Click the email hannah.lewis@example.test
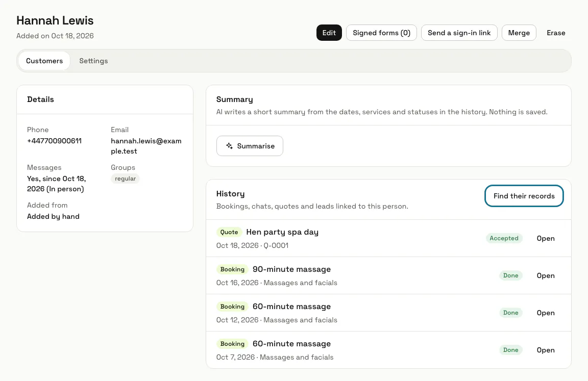 coord(146,146)
